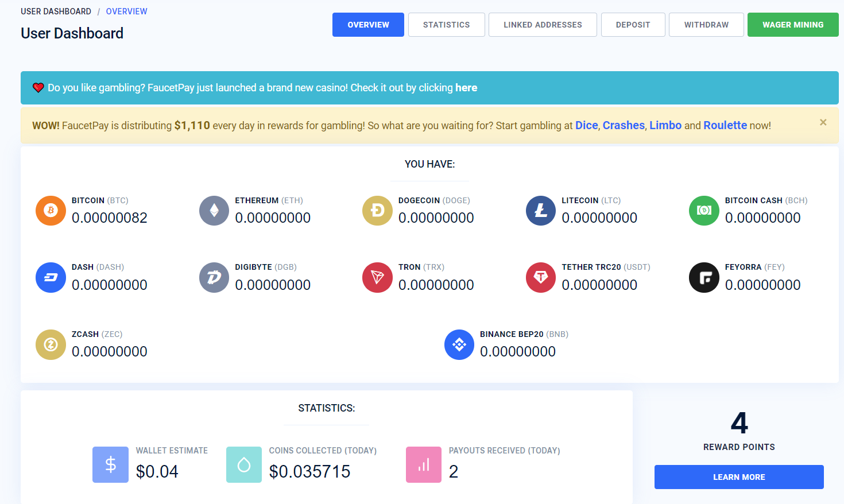844x504 pixels.
Task: Click the YOU HAVE section heading
Action: (x=429, y=164)
